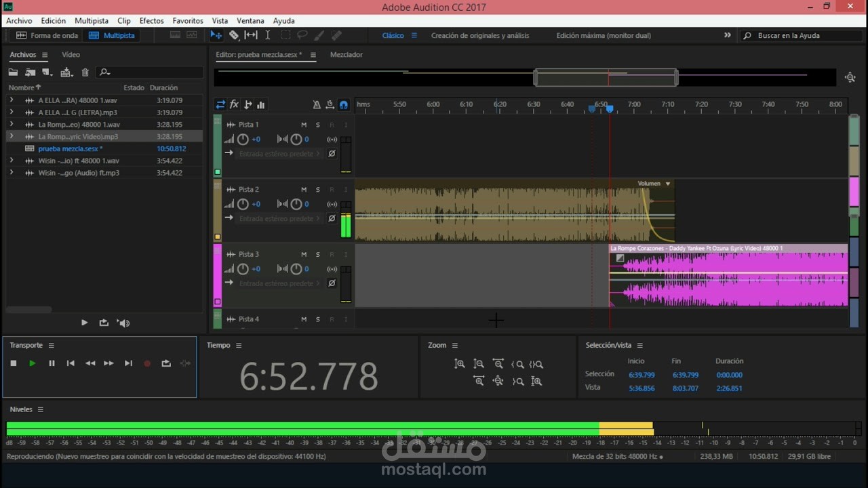Click the Rewind button
Image resolution: width=868 pixels, height=488 pixels.
point(90,363)
